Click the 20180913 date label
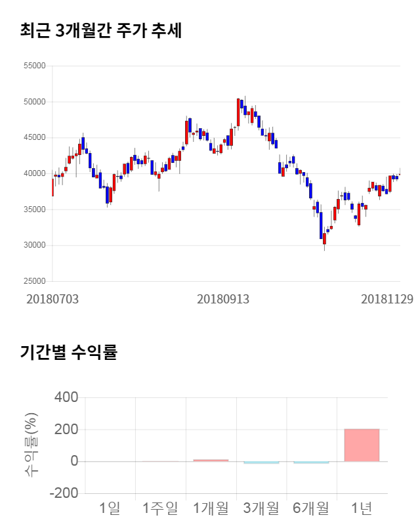The height and width of the screenshot is (532, 420). 223,299
